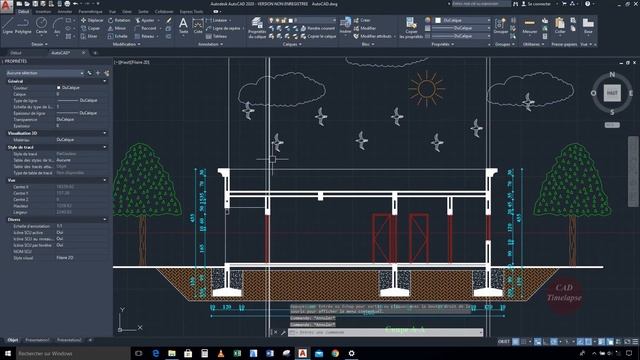This screenshot has height=360, width=640.
Task: Click the Grouper tool
Action: pos(500,25)
